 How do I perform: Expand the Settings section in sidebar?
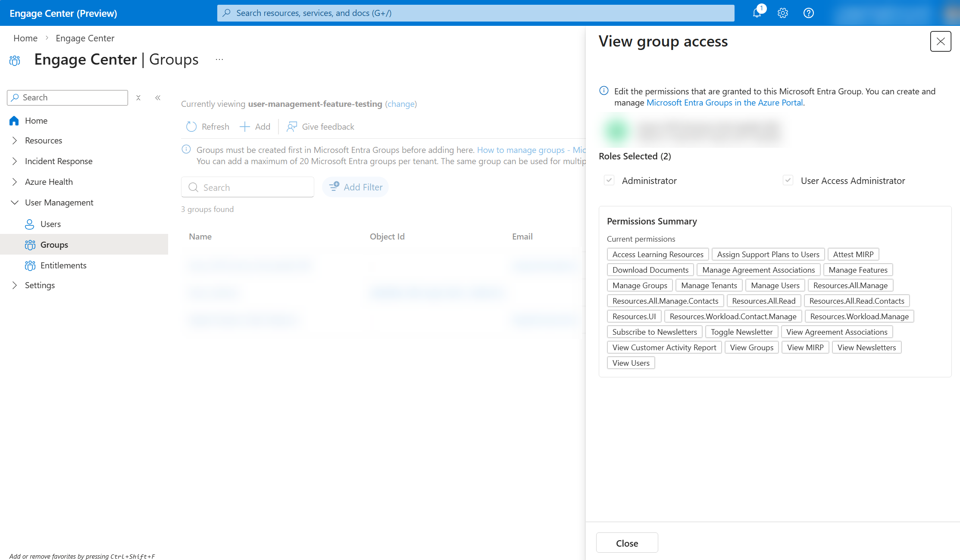pos(15,285)
